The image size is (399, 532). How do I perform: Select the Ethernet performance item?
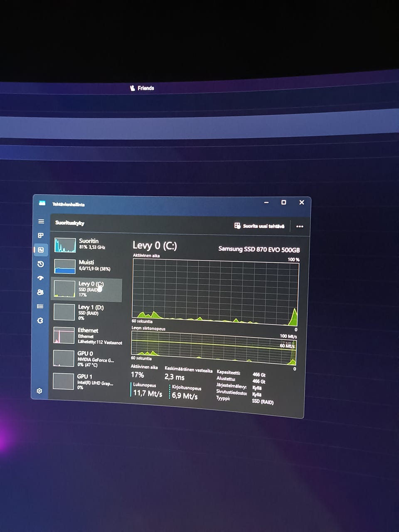coord(87,336)
